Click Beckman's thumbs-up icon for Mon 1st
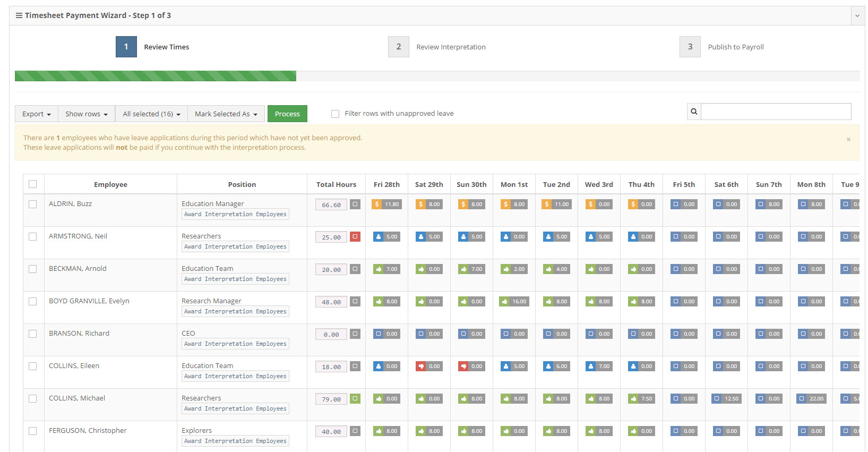Image resolution: width=868 pixels, height=452 pixels. (506, 269)
